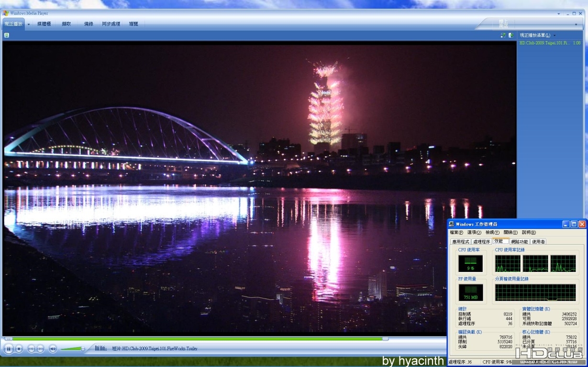Click the next track button
The image size is (588, 367).
tap(41, 349)
